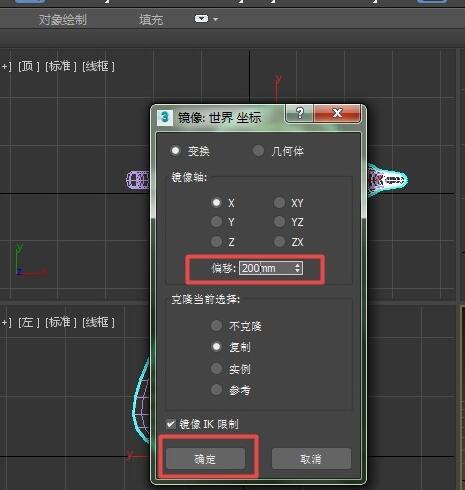Select 实例 (Instance) clone option
Viewport: 465px width, 490px height.
(217, 368)
